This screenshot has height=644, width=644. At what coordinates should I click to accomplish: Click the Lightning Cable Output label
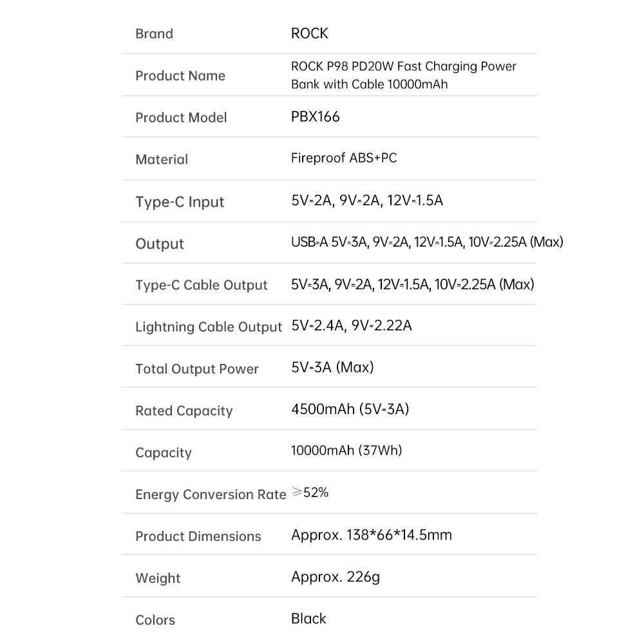(x=209, y=327)
